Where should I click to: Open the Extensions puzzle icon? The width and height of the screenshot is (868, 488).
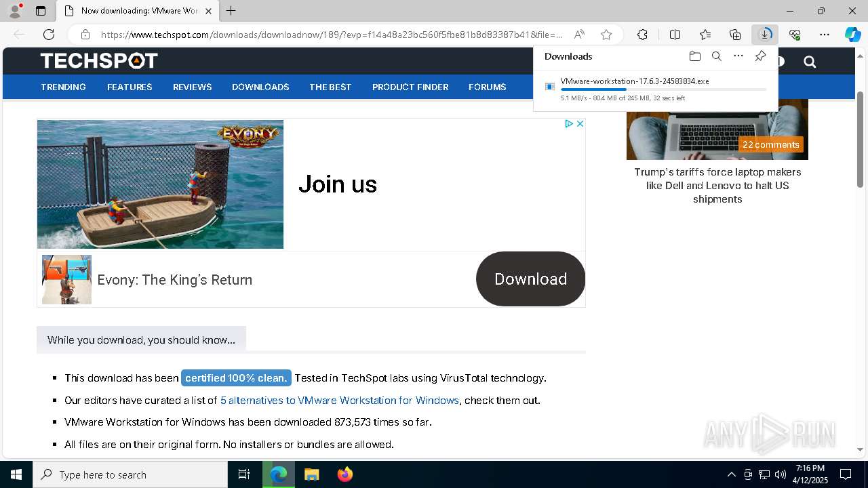(x=642, y=35)
